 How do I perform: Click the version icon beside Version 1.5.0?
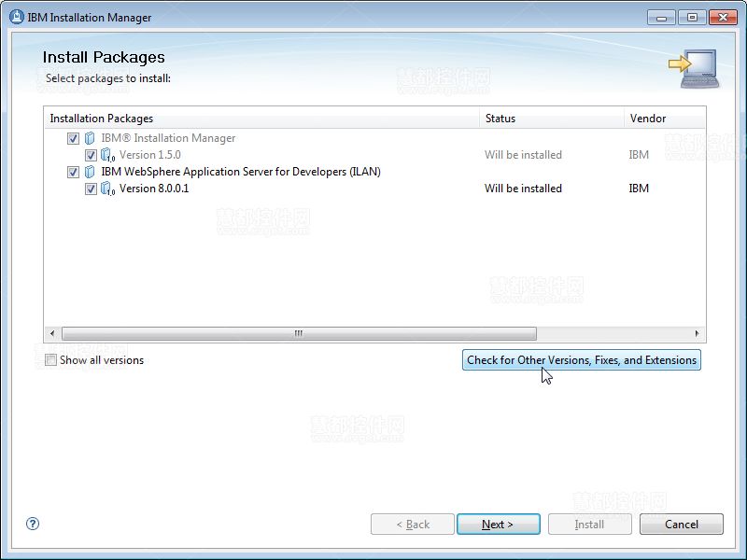pos(107,155)
